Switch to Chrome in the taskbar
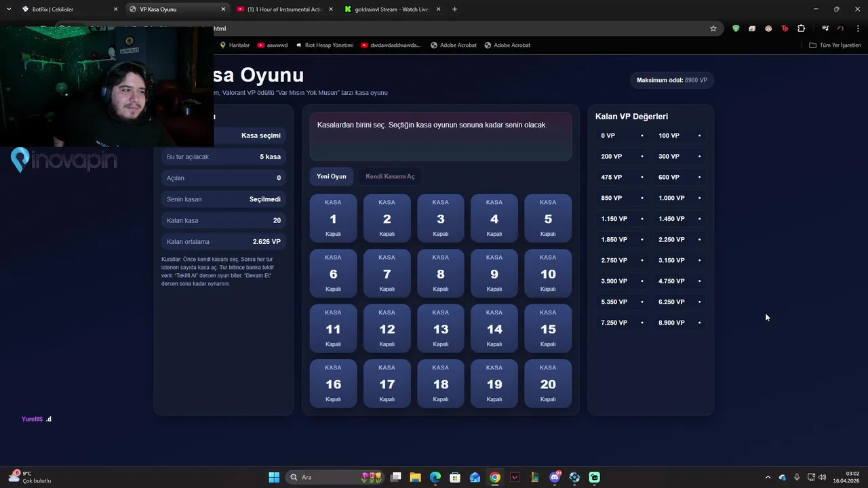Image resolution: width=868 pixels, height=488 pixels. point(495,477)
